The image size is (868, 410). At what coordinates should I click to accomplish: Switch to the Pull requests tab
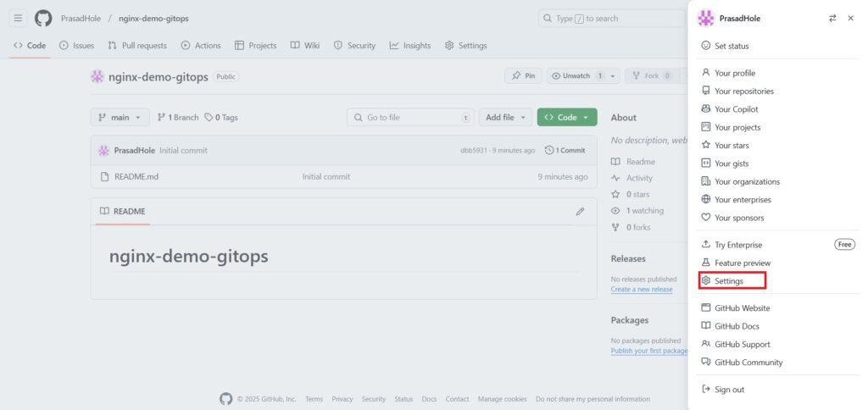137,46
